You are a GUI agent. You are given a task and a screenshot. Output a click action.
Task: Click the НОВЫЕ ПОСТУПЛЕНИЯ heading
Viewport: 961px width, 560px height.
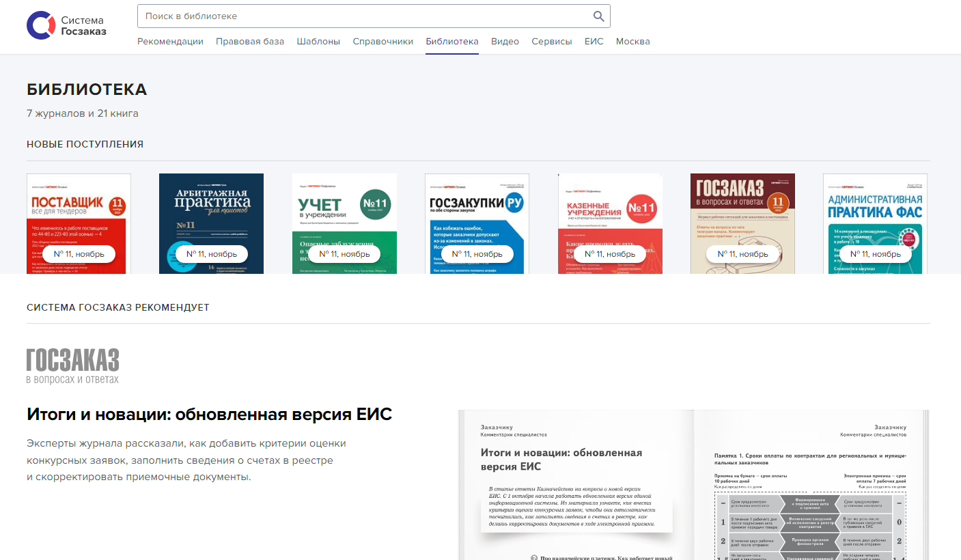(85, 144)
